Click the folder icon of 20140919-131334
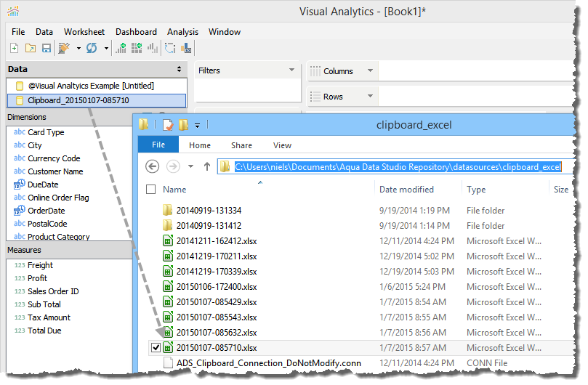This screenshot has width=588, height=385. point(168,210)
